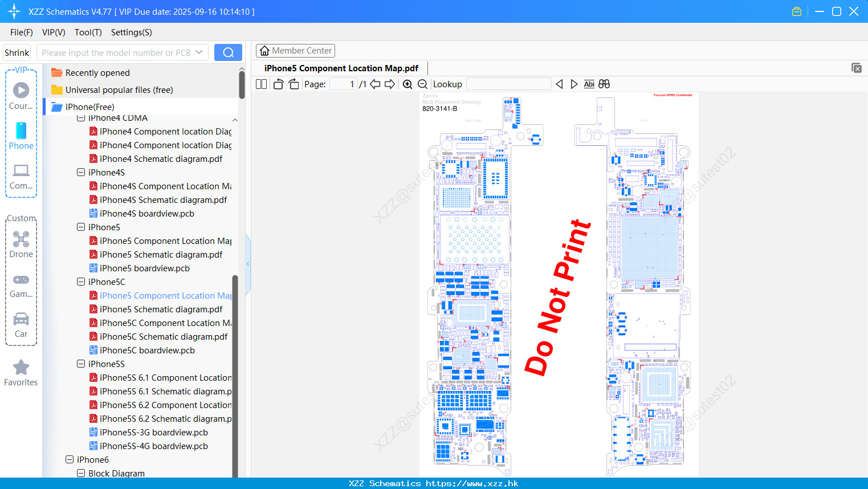Find previous lookup match triangle
This screenshot has width=868, height=489.
point(559,84)
